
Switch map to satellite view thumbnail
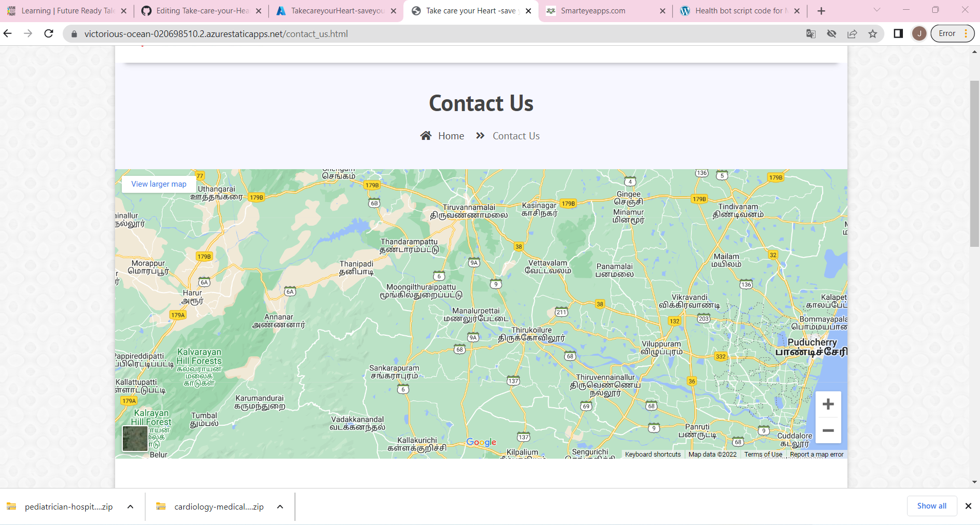coord(135,439)
